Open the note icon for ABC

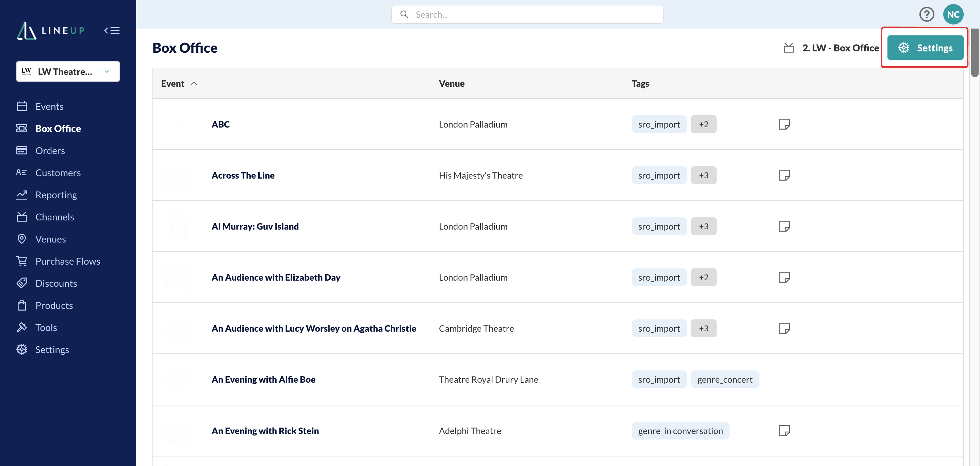pyautogui.click(x=784, y=124)
